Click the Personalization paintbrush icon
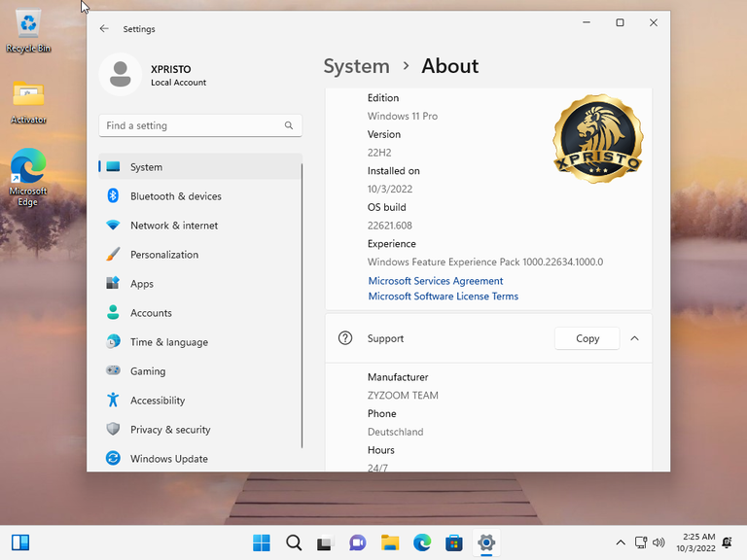This screenshot has height=560, width=747. pos(113,255)
